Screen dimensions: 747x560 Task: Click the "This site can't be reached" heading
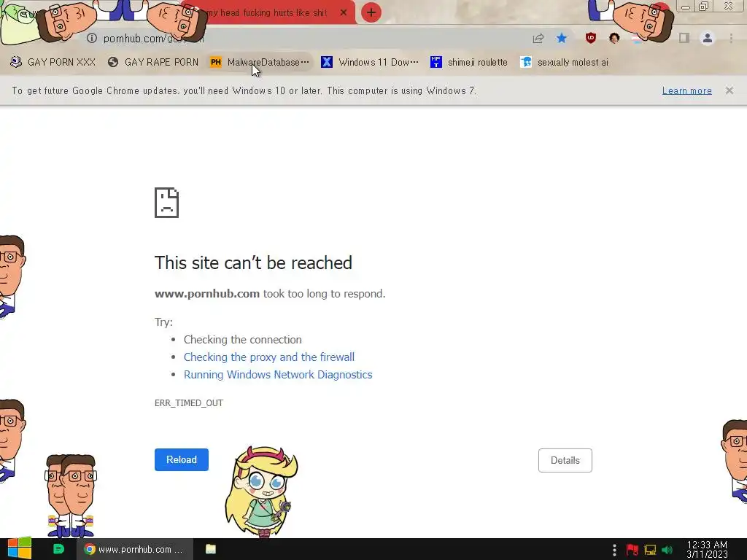pos(253,262)
